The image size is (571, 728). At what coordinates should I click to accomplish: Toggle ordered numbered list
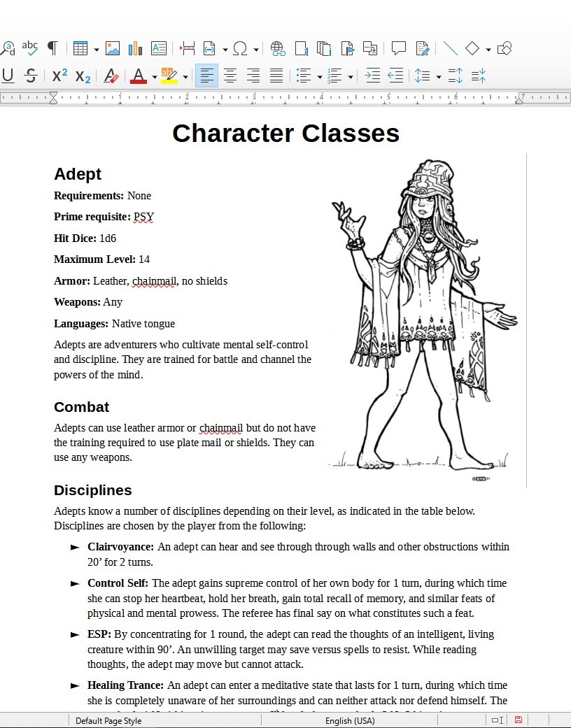click(334, 76)
